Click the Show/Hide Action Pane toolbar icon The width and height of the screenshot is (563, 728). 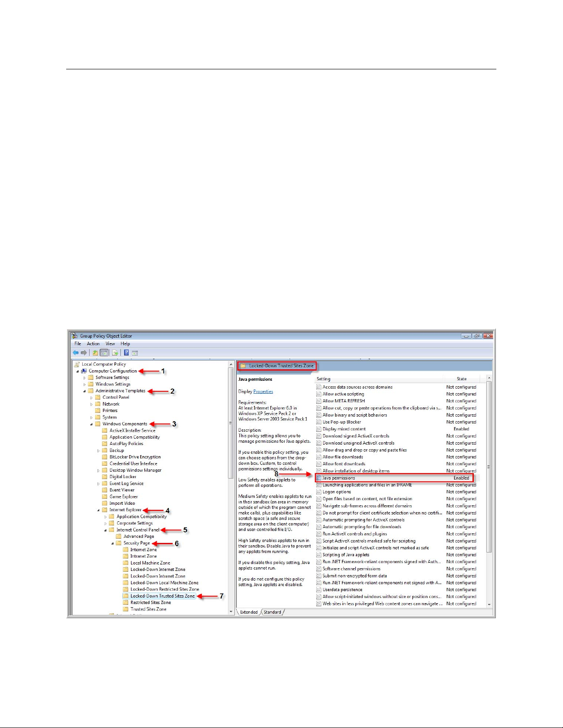point(135,353)
